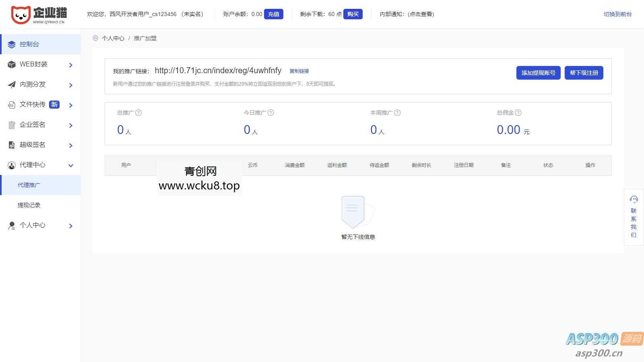Screen dimensions: 644x362
Task: Collapse the 代理中心 section
Action: click(71, 165)
